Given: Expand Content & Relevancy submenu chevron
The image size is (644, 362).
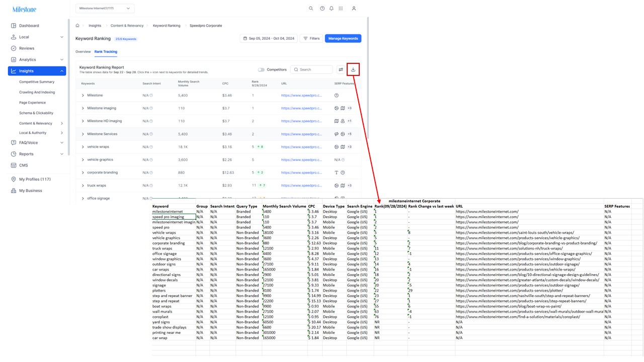Looking at the screenshot, I should 62,124.
